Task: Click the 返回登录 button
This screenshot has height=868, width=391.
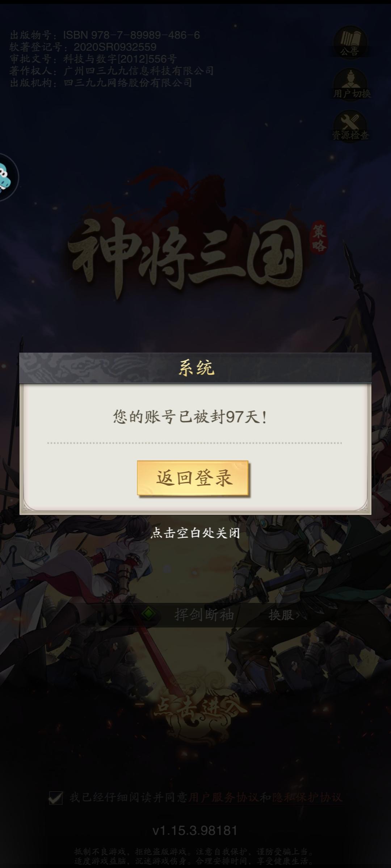Action: (x=193, y=478)
